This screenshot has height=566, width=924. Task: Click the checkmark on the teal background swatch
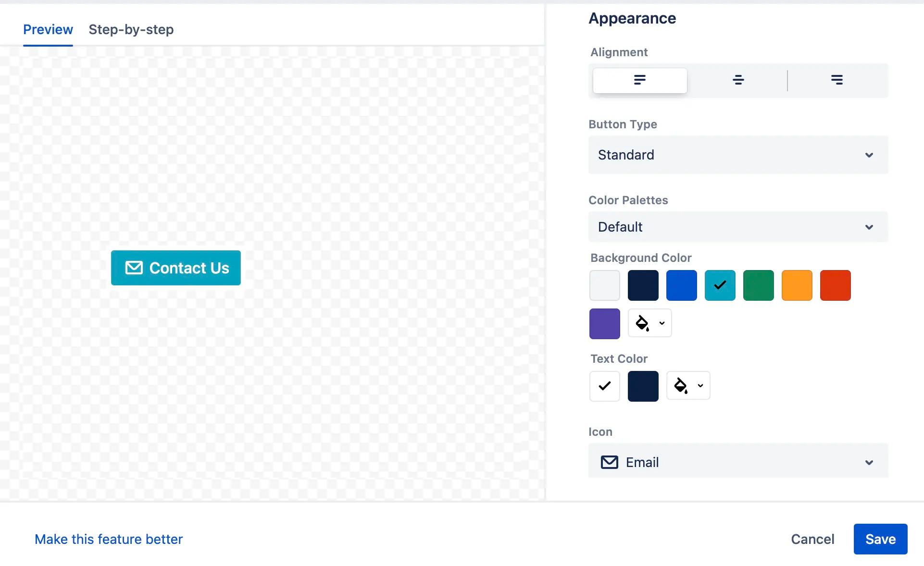click(720, 285)
